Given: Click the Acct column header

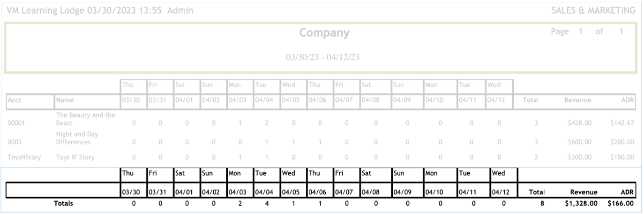Looking at the screenshot, I should 15,99.
